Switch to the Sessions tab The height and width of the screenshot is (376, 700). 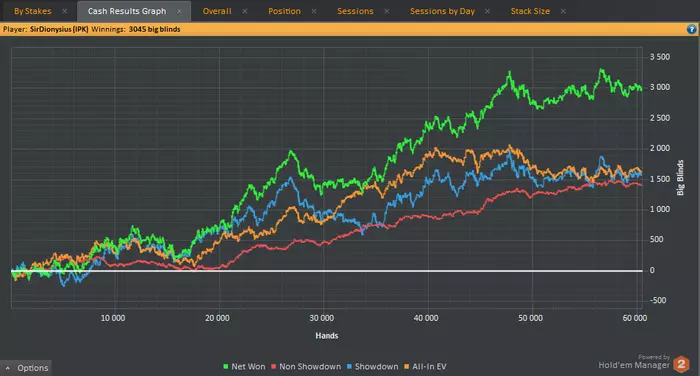tap(355, 11)
